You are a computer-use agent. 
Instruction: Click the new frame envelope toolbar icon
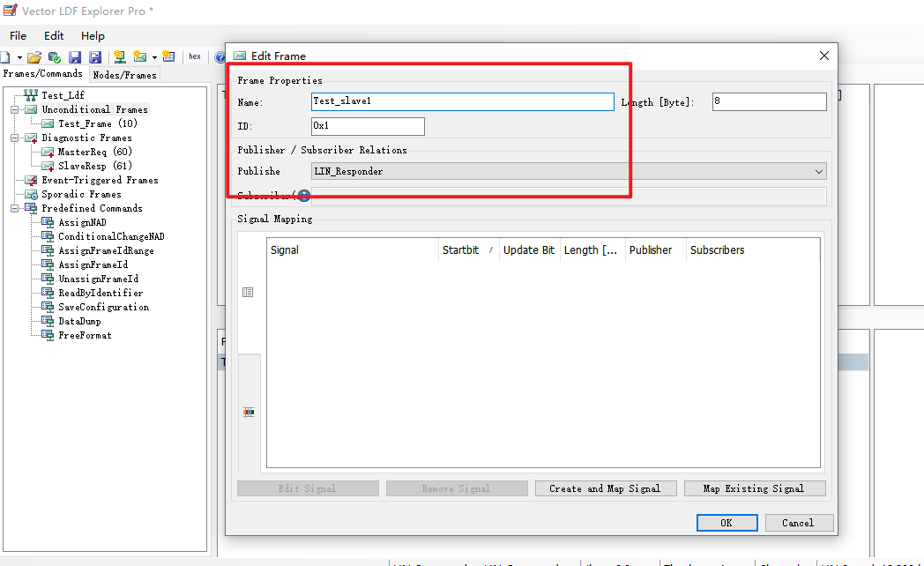[x=140, y=56]
